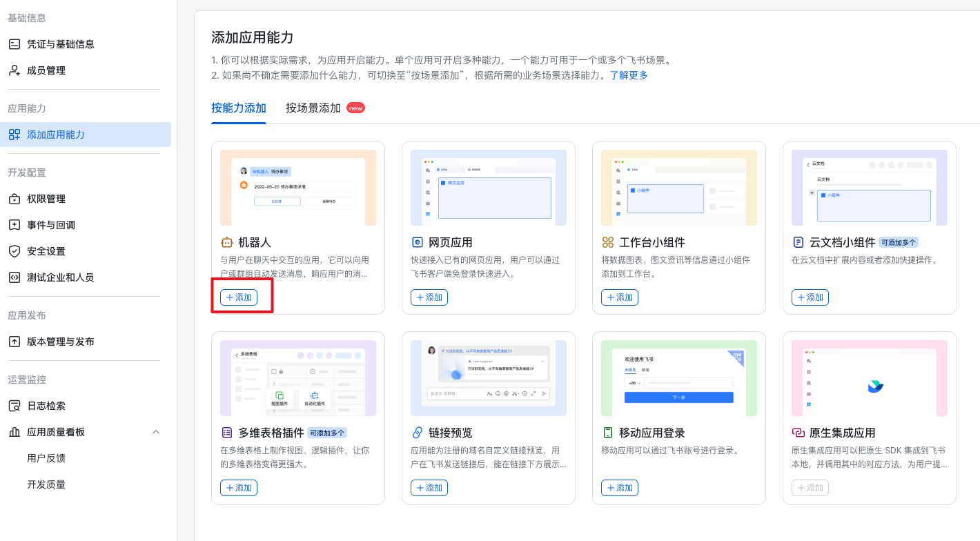Click the 日志检索 search icon

pyautogui.click(x=14, y=406)
